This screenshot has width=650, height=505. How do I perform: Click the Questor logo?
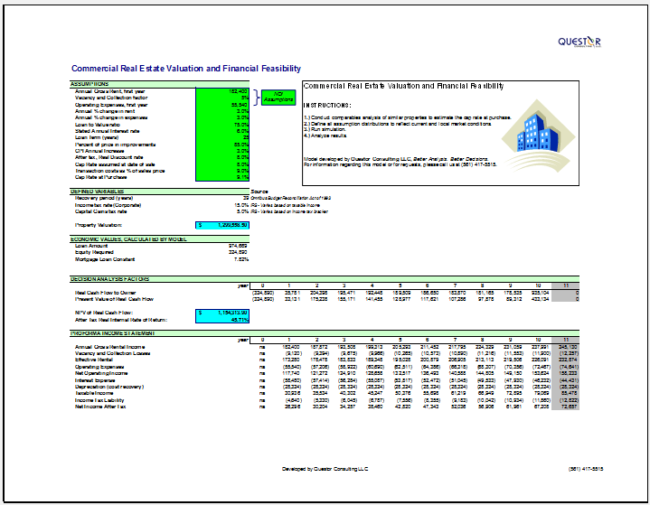pos(579,41)
